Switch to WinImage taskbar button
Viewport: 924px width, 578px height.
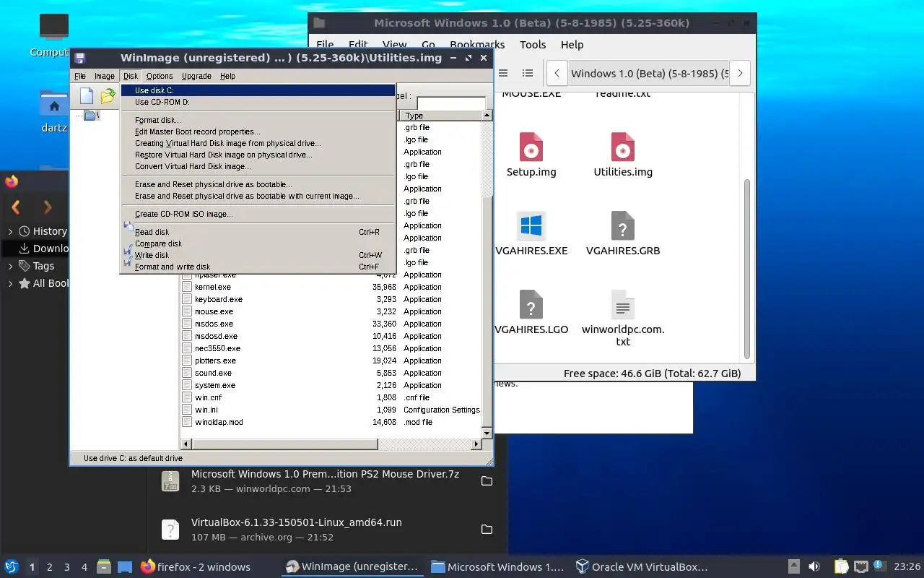coord(352,567)
